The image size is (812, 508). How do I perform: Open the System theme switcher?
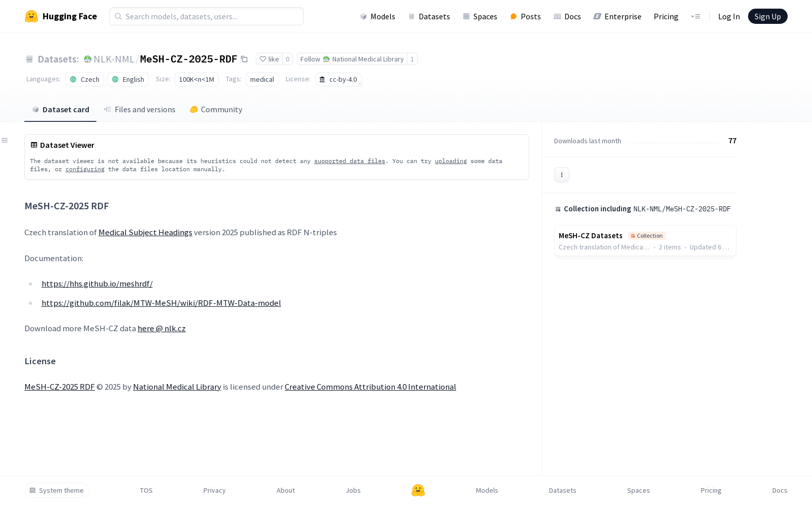(57, 490)
